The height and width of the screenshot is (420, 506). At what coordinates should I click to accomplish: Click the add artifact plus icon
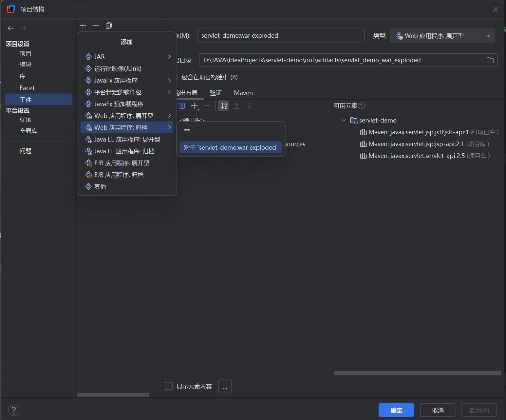83,26
